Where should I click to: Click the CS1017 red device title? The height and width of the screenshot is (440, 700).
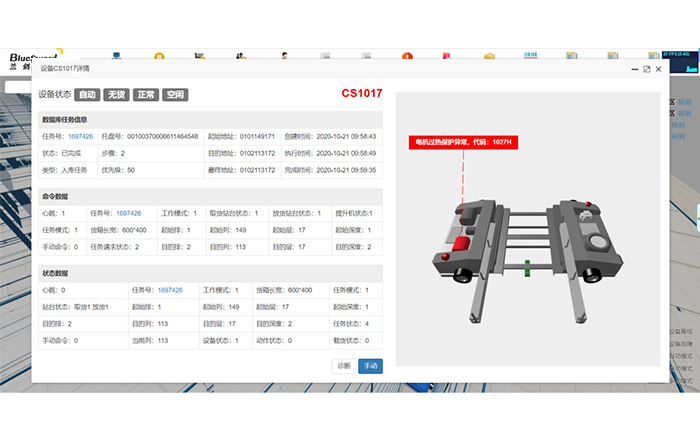pos(361,94)
